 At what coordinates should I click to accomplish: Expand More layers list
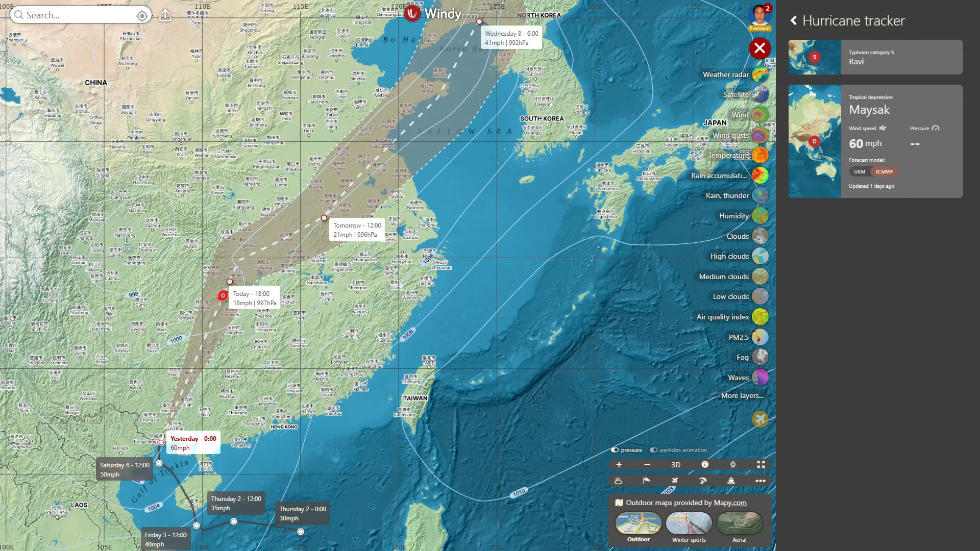tap(742, 395)
